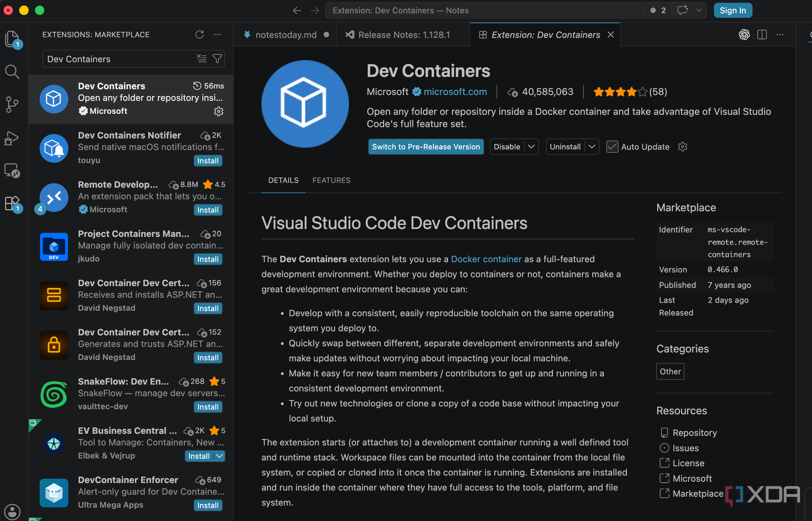Screen dimensions: 812x521
Task: Go forward with navigation arrow
Action: [315, 11]
